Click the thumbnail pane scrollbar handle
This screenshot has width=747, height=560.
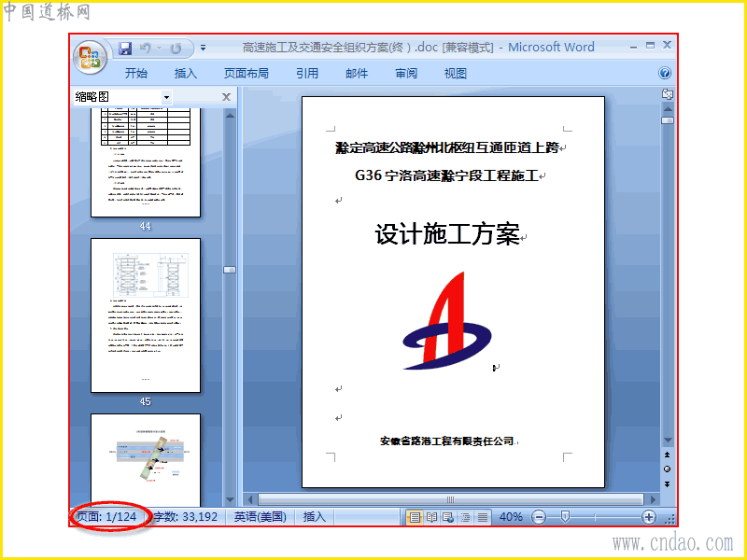click(x=230, y=270)
